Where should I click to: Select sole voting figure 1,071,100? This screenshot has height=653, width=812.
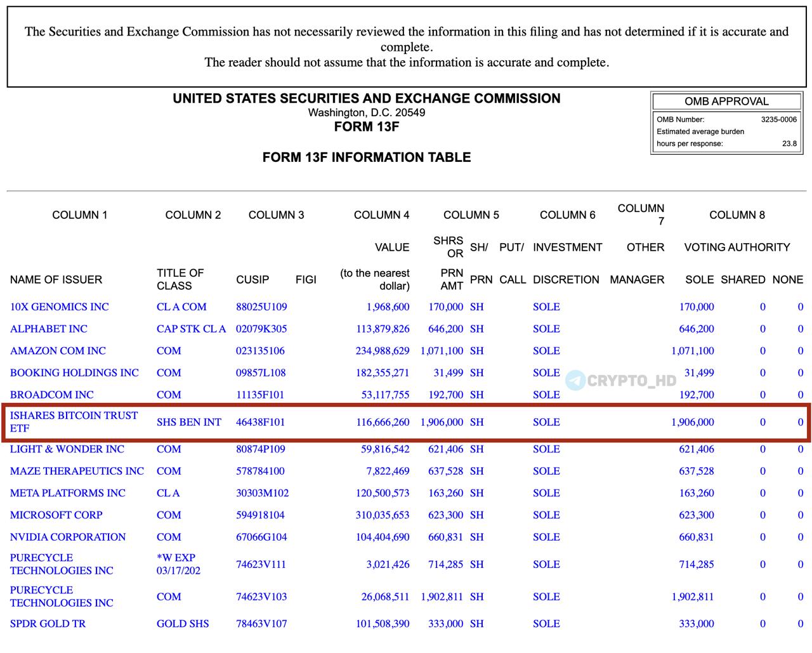[x=693, y=350]
